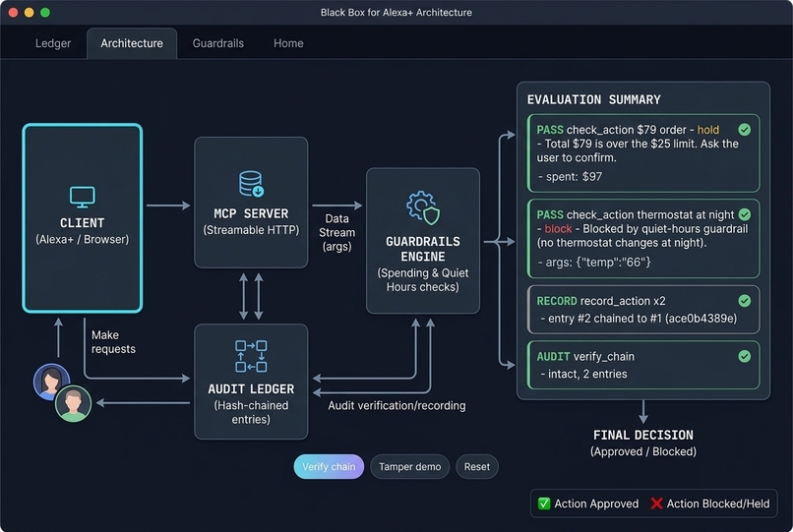Click green check on record_action entry
Screen dimensions: 793x532
(745, 301)
